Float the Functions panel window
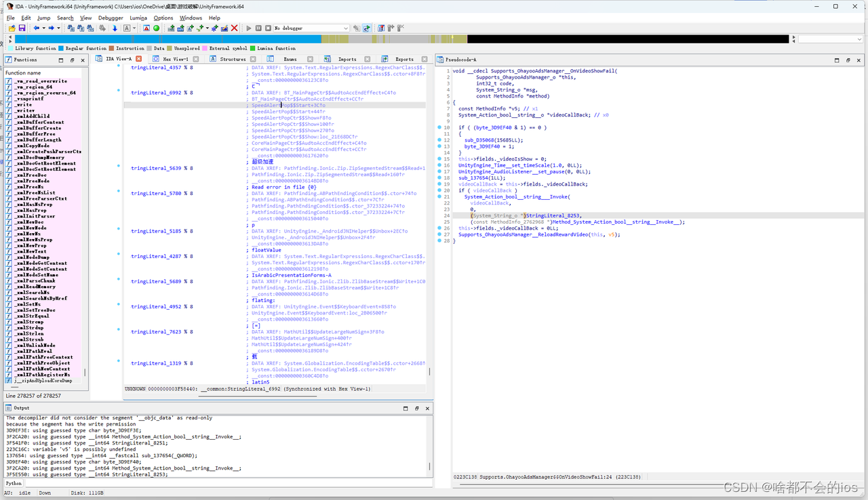Image resolution: width=868 pixels, height=500 pixels. (x=73, y=60)
